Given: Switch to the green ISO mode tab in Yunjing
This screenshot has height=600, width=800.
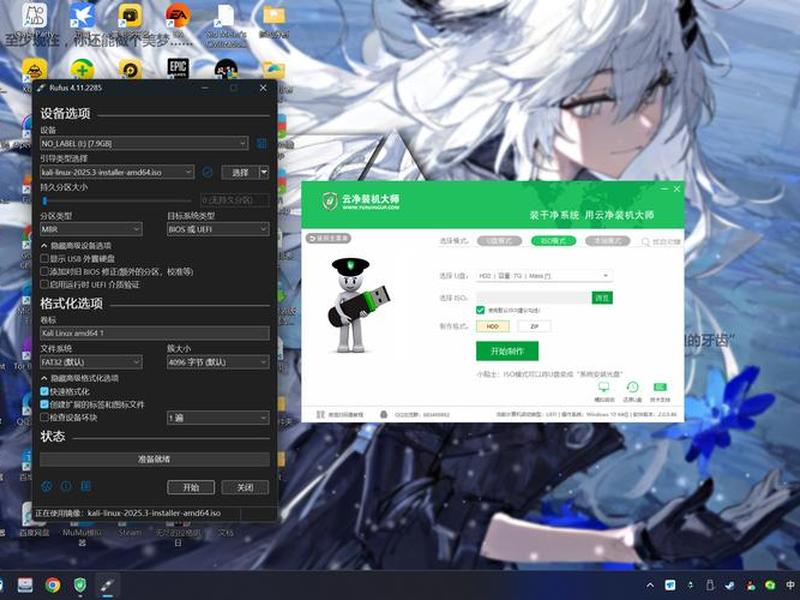Looking at the screenshot, I should tap(554, 241).
